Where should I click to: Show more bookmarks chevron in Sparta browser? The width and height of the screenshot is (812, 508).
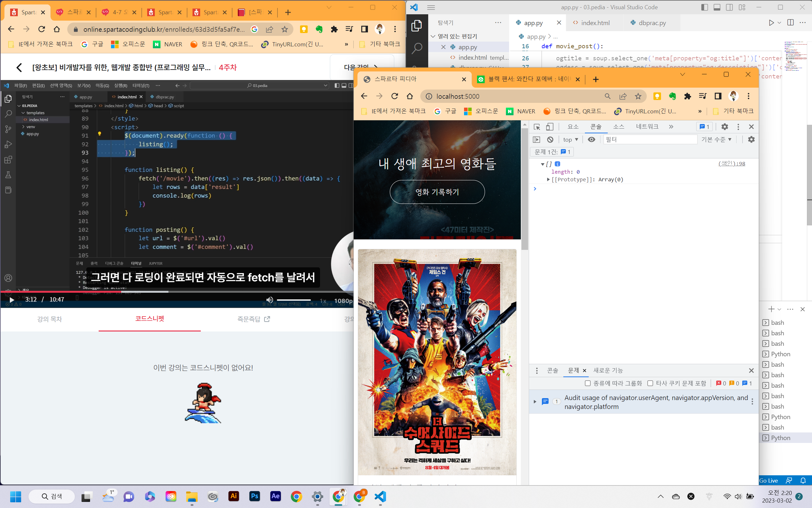click(x=347, y=44)
